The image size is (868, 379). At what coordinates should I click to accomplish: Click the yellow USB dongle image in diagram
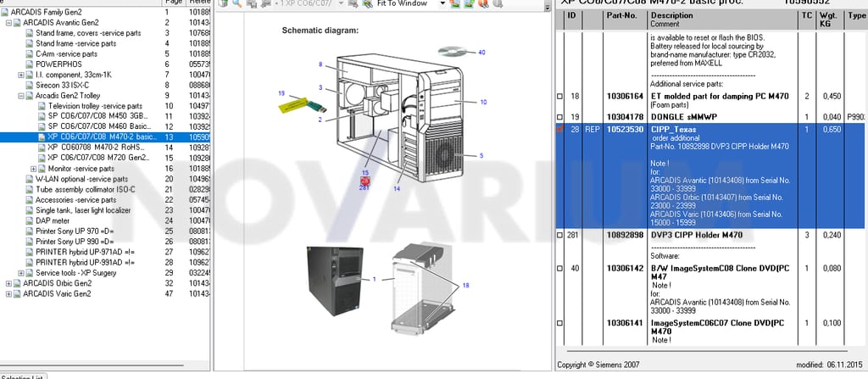302,105
